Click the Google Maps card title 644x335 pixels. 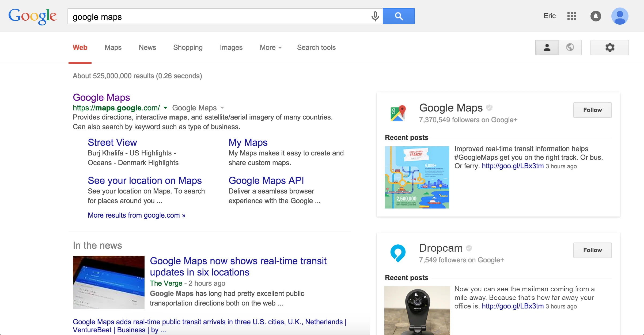point(451,108)
